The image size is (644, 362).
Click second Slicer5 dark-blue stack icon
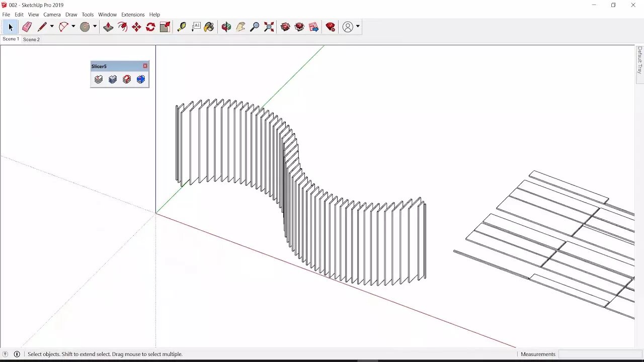(113, 79)
